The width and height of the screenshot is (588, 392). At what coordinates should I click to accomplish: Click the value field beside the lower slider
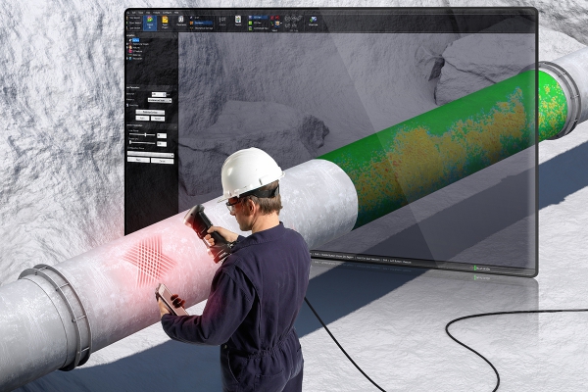pos(162,144)
